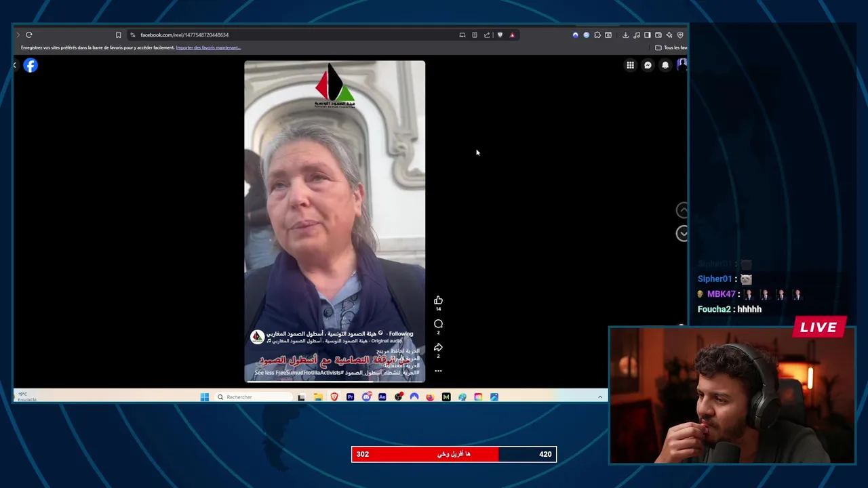The image size is (868, 488).
Task: Open Premiere Pro from taskbar
Action: 351,397
